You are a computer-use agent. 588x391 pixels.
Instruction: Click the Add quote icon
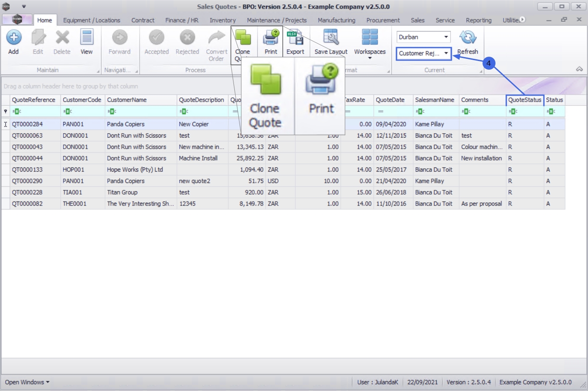coord(13,38)
